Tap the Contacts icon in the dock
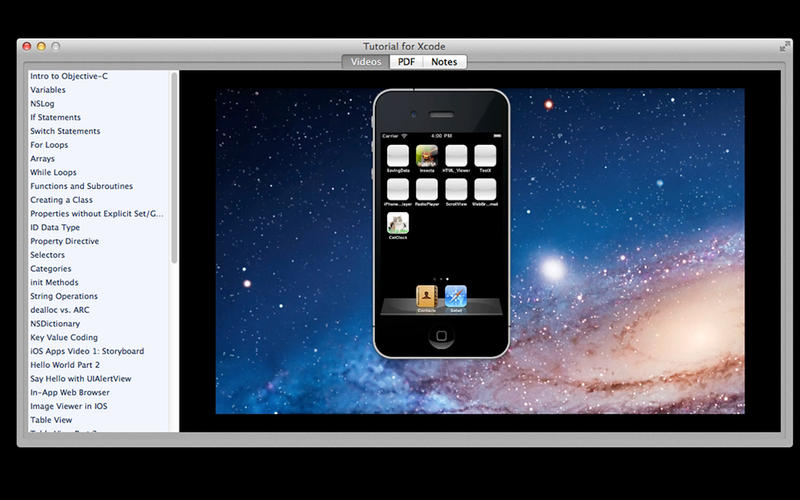Viewport: 800px width, 500px height. point(427,296)
